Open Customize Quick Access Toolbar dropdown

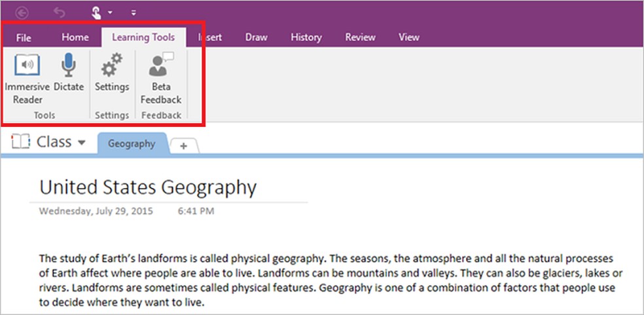coord(134,12)
